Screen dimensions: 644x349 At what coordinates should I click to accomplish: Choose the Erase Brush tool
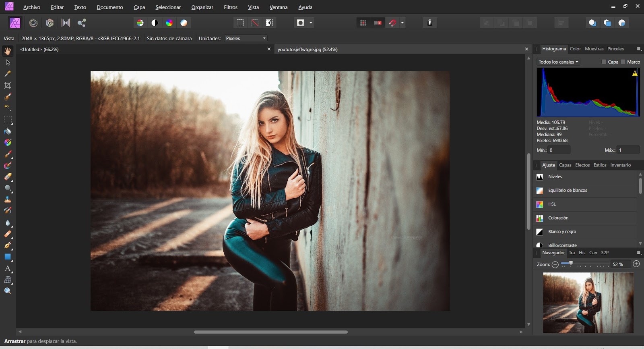point(8,177)
